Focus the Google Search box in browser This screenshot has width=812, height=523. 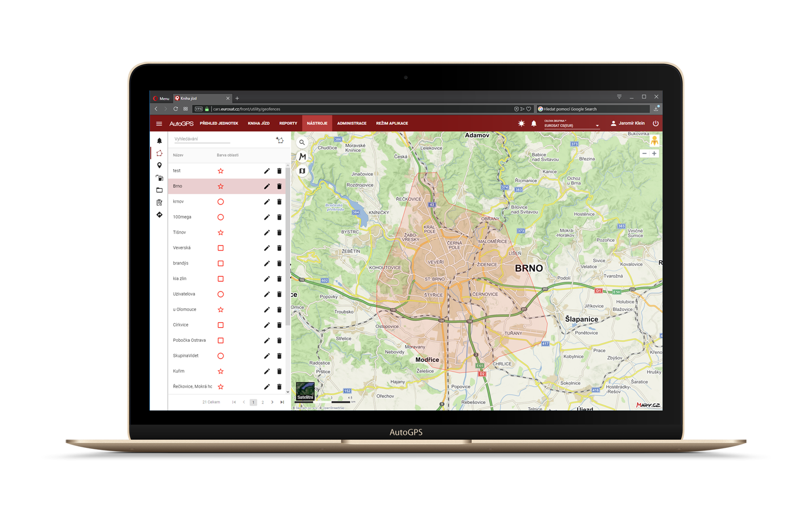click(593, 109)
